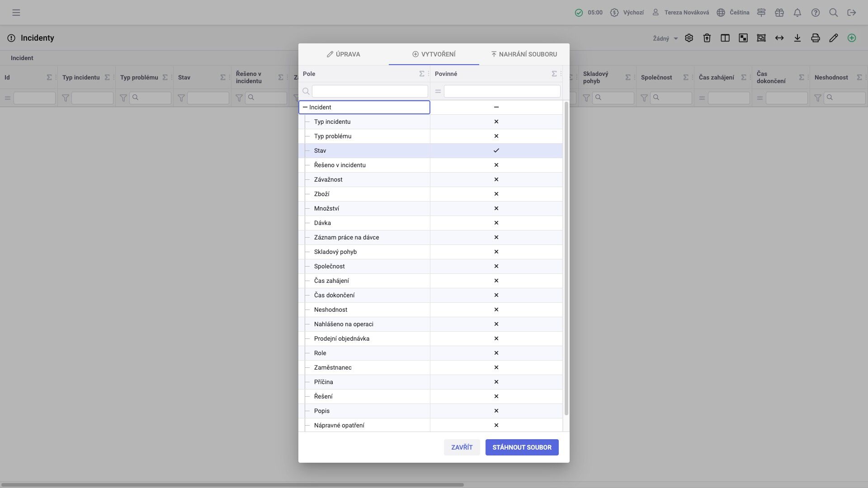This screenshot has width=868, height=488.
Task: Click the Zavřít button
Action: (462, 447)
